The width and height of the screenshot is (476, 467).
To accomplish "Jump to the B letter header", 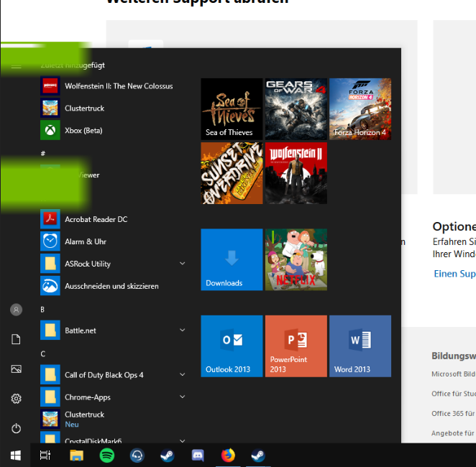I will pos(42,310).
